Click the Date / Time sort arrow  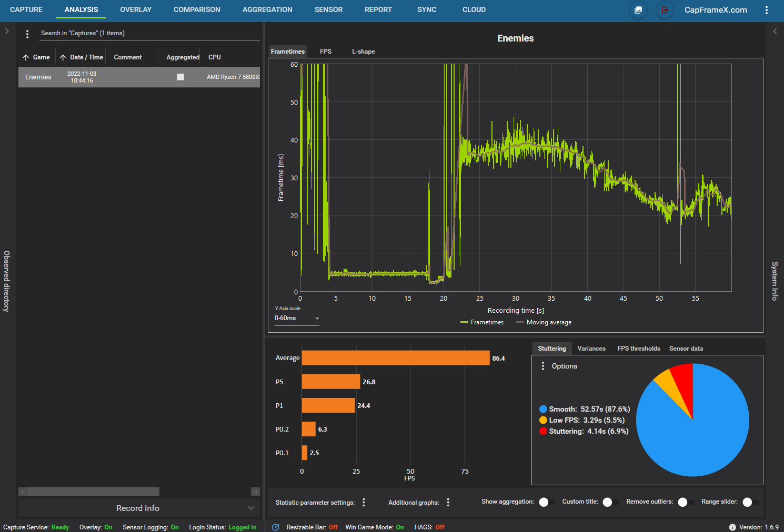click(63, 57)
